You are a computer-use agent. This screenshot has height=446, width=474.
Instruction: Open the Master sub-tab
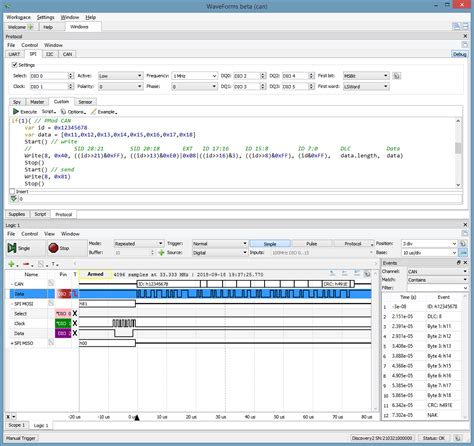click(37, 102)
